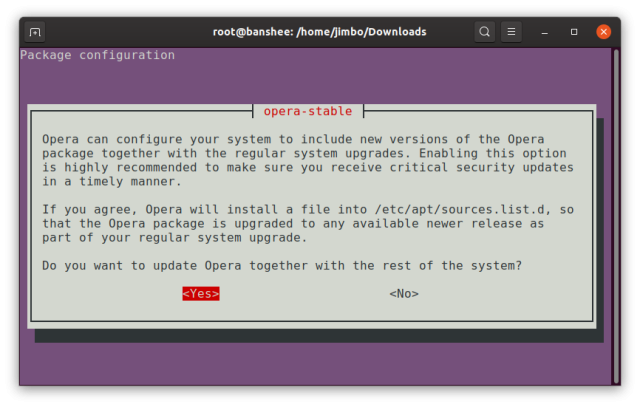
Task: Click the terminal vertical scrollbar
Action: [x=616, y=216]
